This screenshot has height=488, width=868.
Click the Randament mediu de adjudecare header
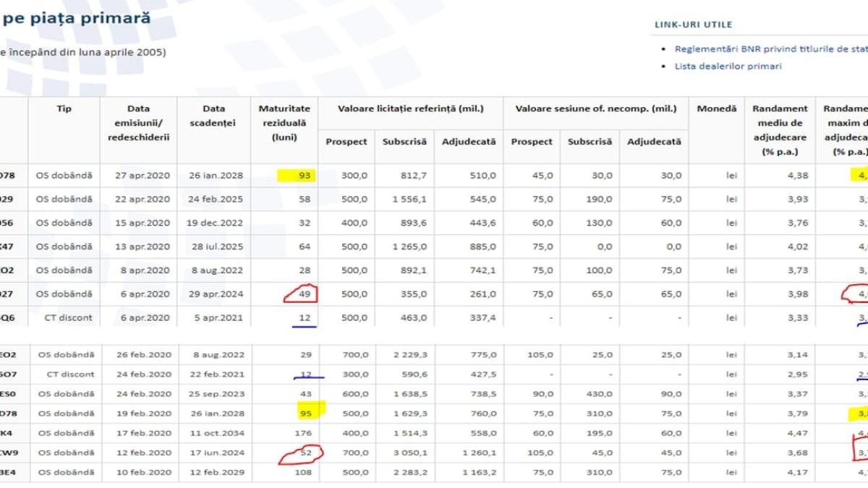coord(780,130)
